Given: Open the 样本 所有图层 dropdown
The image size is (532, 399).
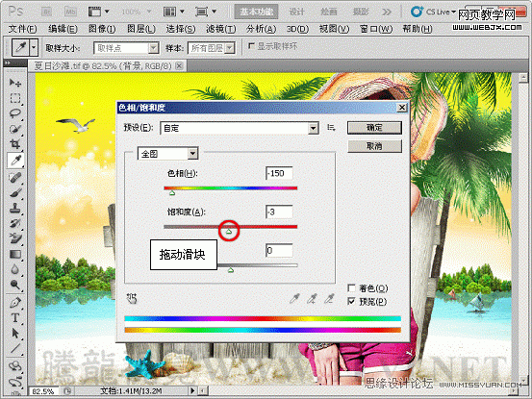Looking at the screenshot, I should pos(230,48).
